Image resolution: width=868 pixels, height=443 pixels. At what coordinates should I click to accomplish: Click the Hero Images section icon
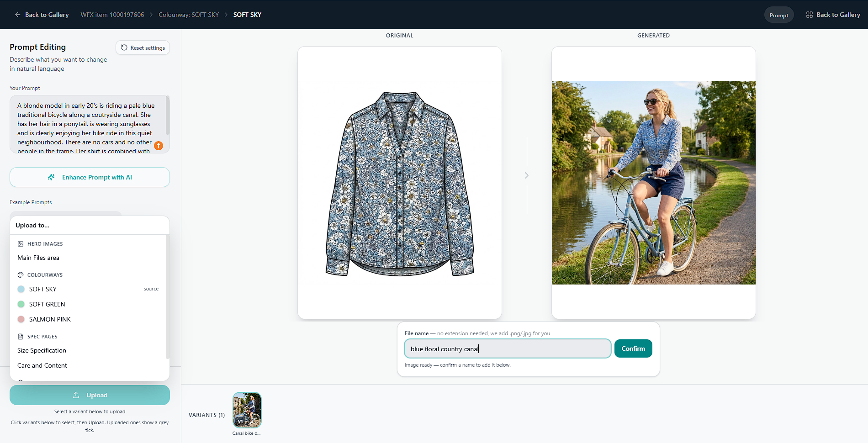tap(21, 244)
